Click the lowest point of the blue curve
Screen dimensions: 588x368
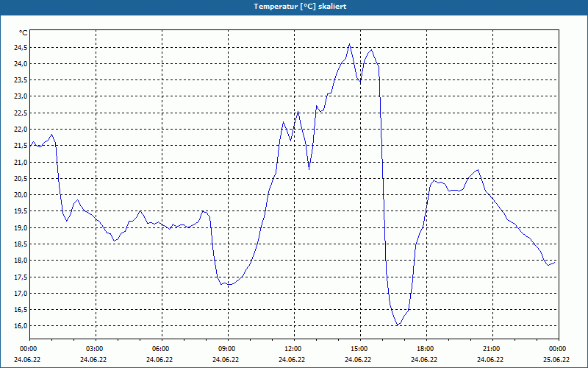coord(398,325)
